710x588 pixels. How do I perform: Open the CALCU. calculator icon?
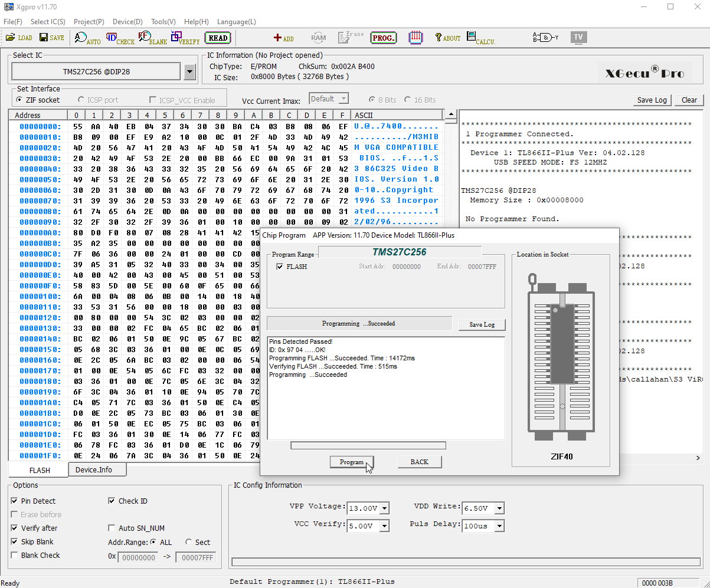pyautogui.click(x=481, y=38)
